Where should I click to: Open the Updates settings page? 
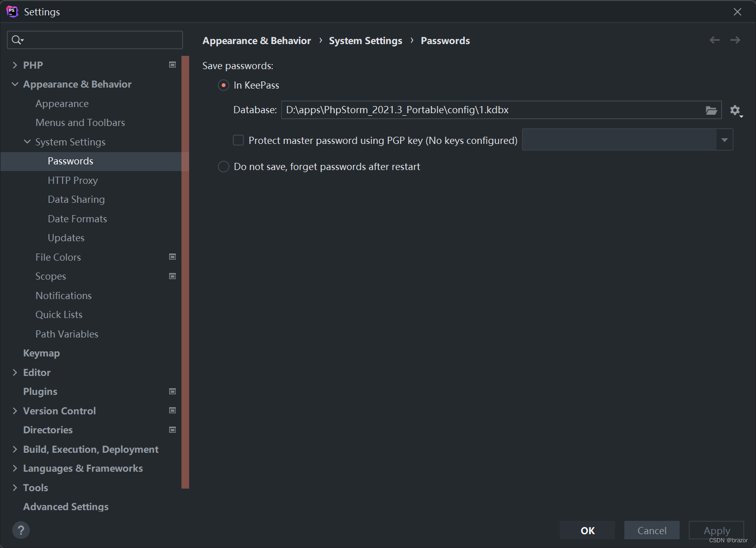tap(66, 238)
